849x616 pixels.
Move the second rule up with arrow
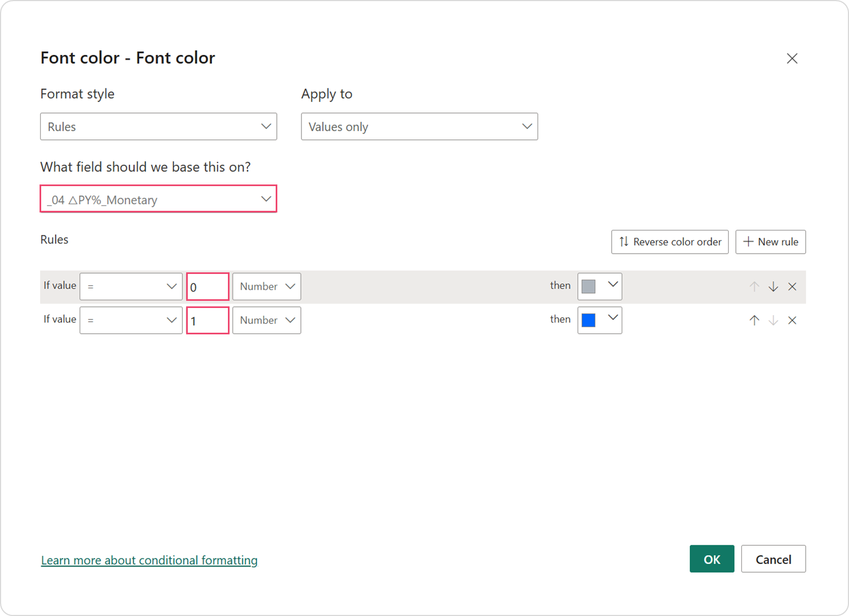click(755, 321)
